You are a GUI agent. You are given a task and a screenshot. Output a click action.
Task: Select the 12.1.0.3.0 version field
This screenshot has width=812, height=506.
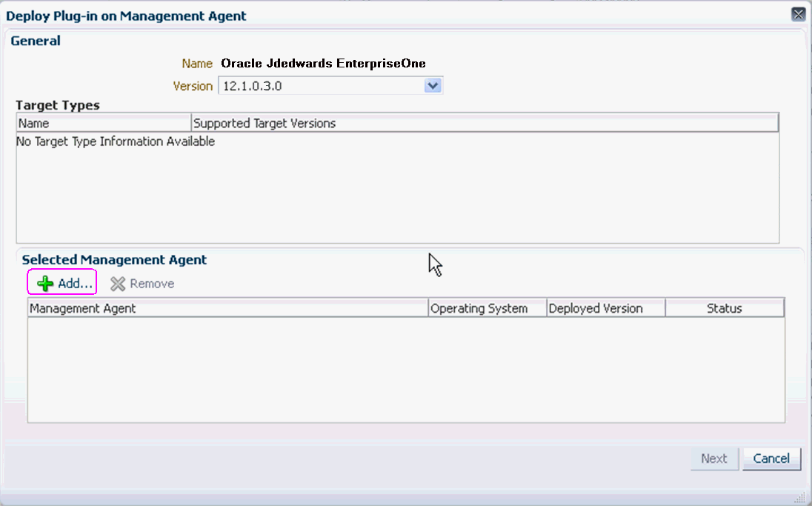(330, 85)
